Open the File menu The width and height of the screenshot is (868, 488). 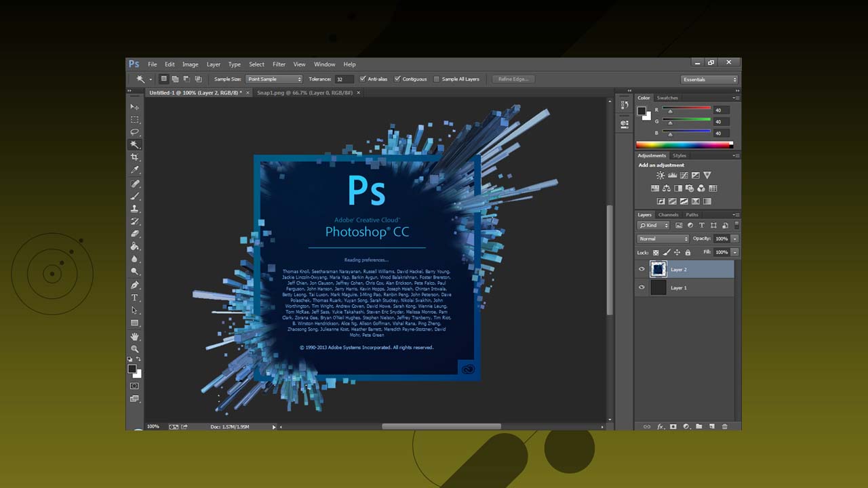click(x=153, y=64)
